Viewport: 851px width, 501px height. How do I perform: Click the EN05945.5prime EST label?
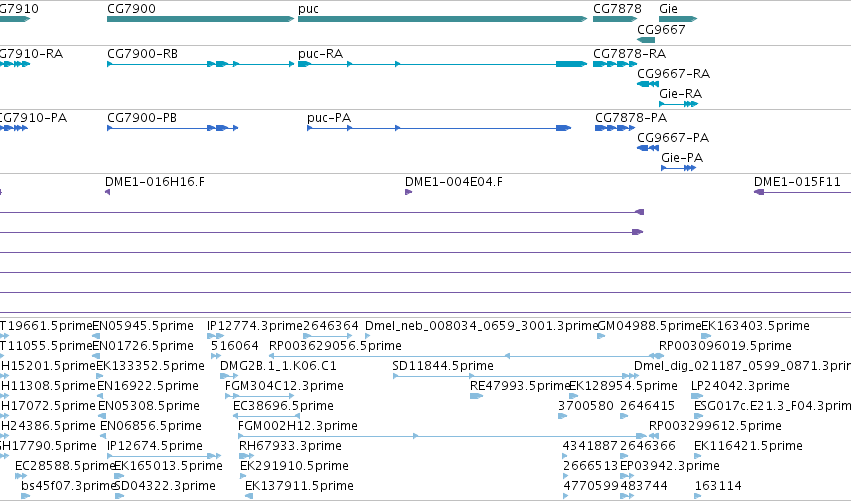143,326
